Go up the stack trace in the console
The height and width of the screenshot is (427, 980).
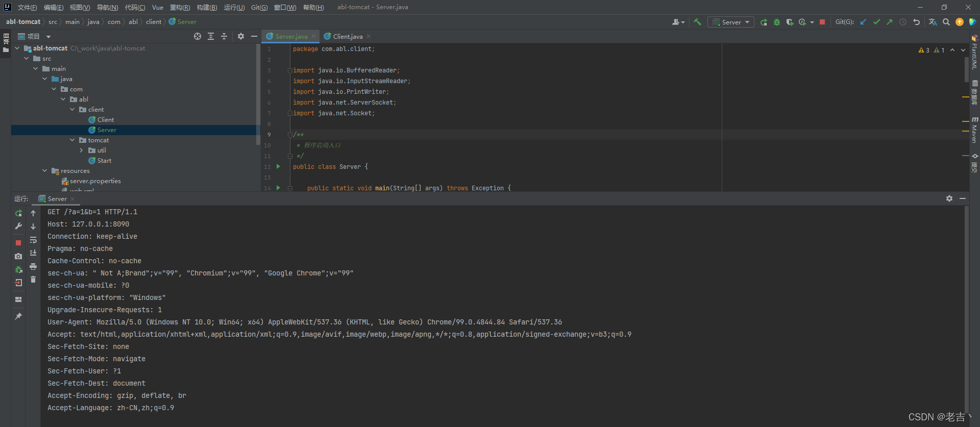tap(33, 213)
